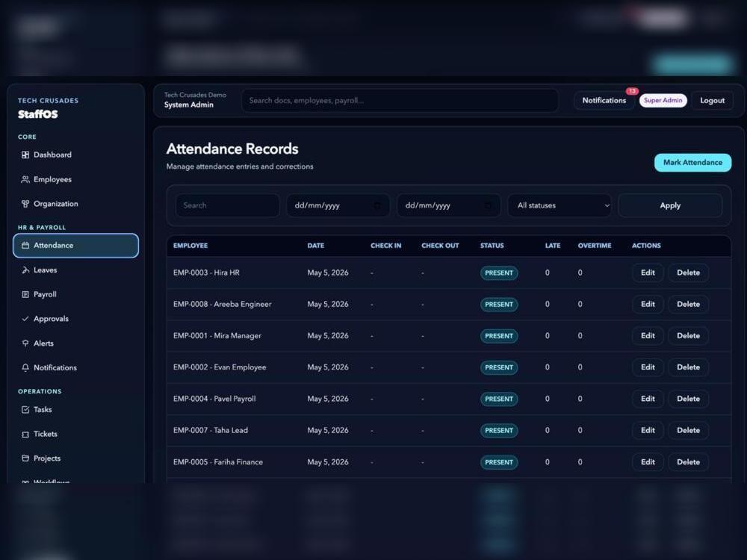The height and width of the screenshot is (560, 747).
Task: Click the red 13 notification badge
Action: point(632,91)
